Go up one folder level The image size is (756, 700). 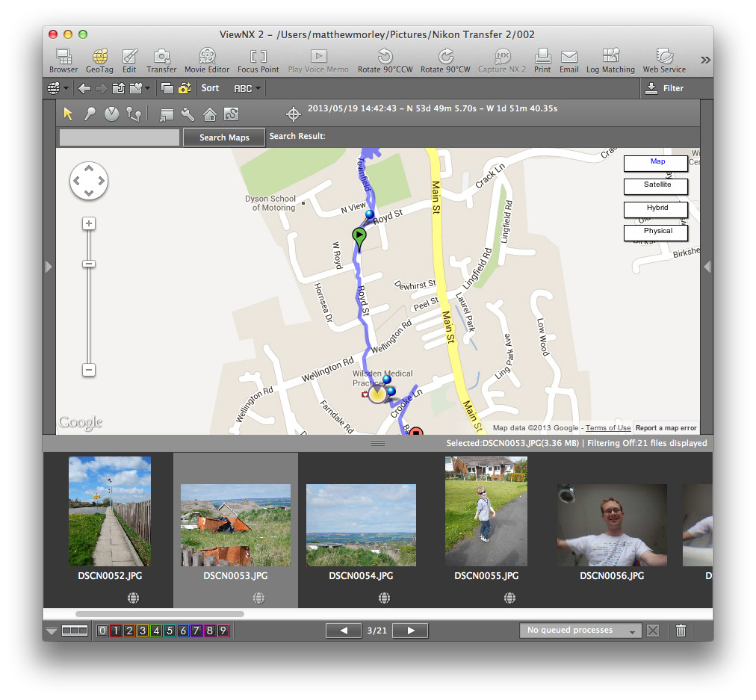118,88
